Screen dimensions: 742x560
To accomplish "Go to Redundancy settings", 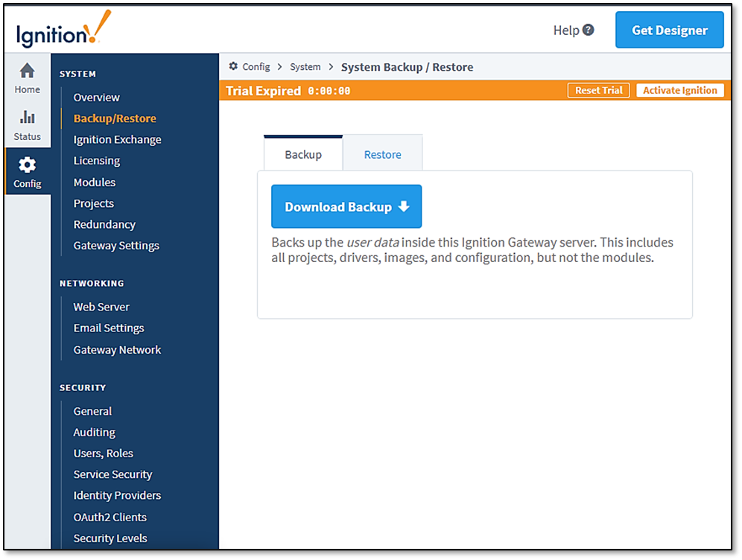I will (x=104, y=225).
